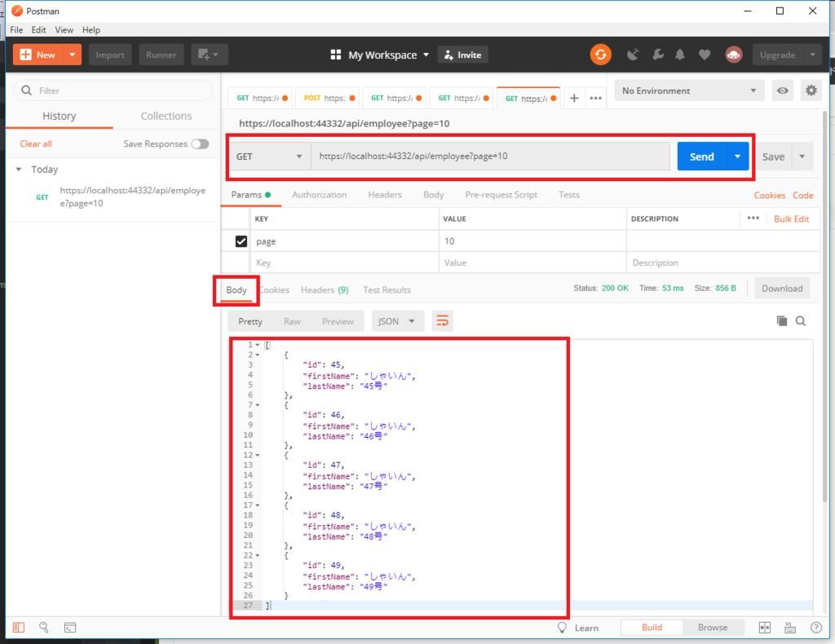Click the Download response button

pyautogui.click(x=782, y=289)
